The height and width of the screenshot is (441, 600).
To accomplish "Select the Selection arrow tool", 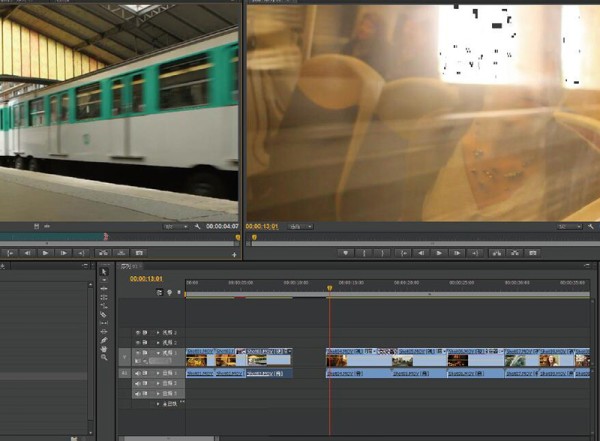I will click(104, 272).
